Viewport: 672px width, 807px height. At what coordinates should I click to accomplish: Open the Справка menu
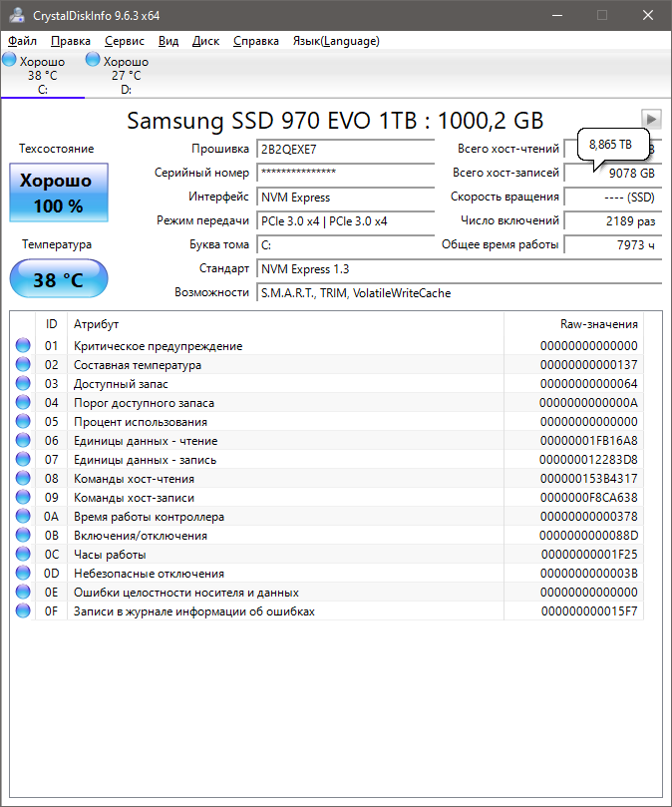[x=255, y=41]
